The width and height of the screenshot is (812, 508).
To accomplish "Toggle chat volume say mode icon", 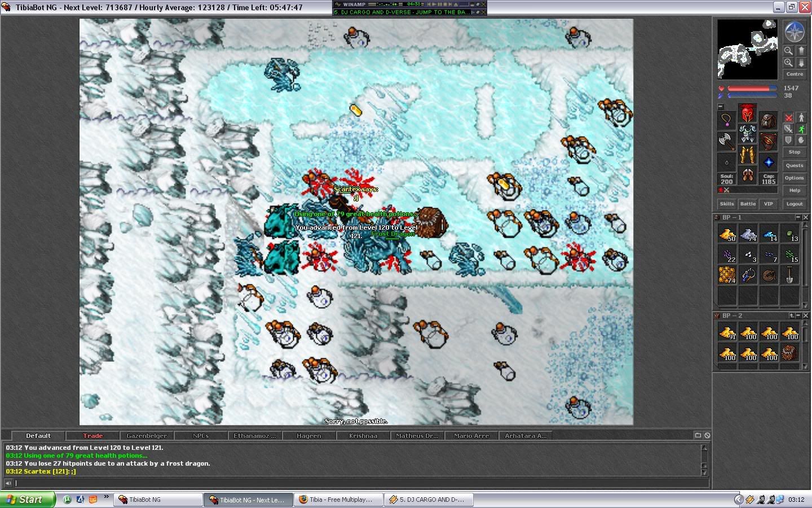I will (8, 483).
